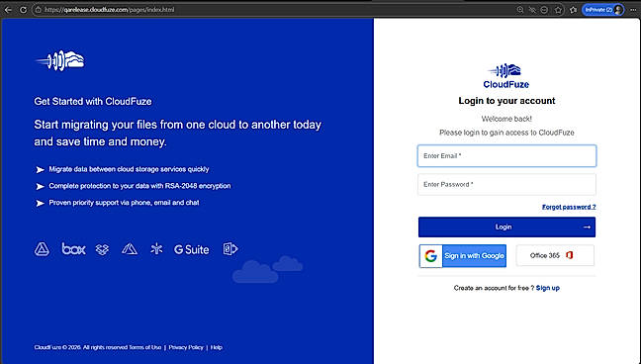This screenshot has height=364, width=641.
Task: Click the 'Login to your account' heading
Action: pyautogui.click(x=506, y=101)
